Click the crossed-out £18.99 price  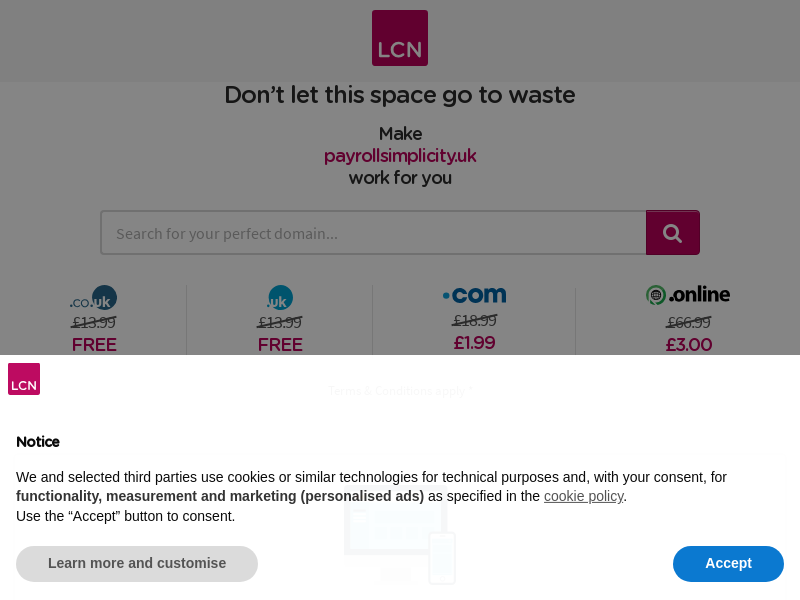[474, 321]
